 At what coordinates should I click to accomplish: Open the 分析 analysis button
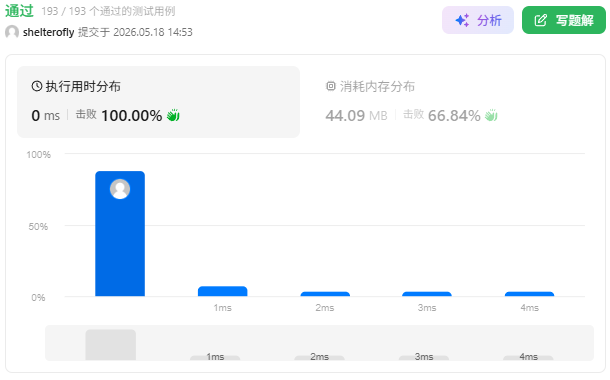coord(478,20)
